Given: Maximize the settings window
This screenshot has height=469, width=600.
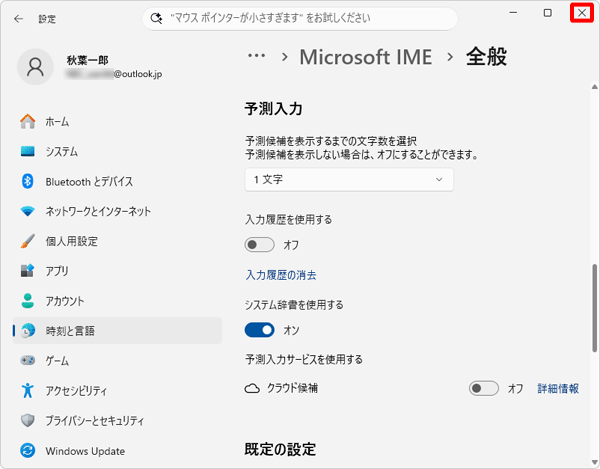Looking at the screenshot, I should click(548, 13).
